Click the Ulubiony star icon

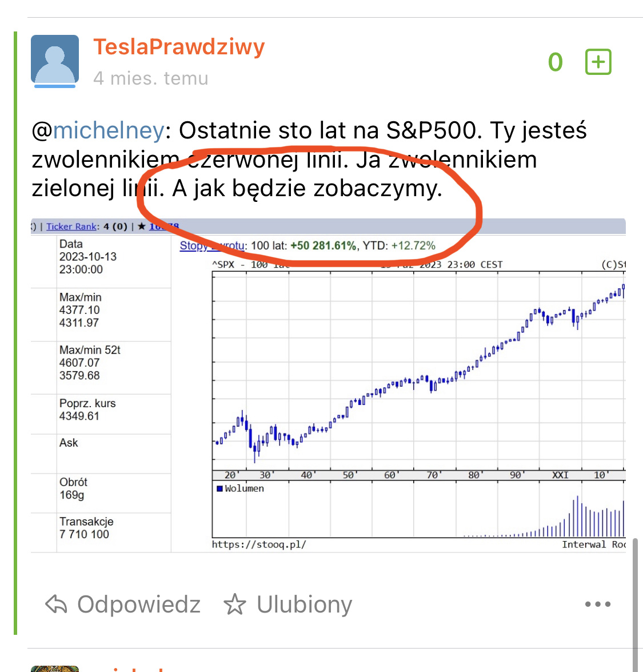pyautogui.click(x=234, y=605)
